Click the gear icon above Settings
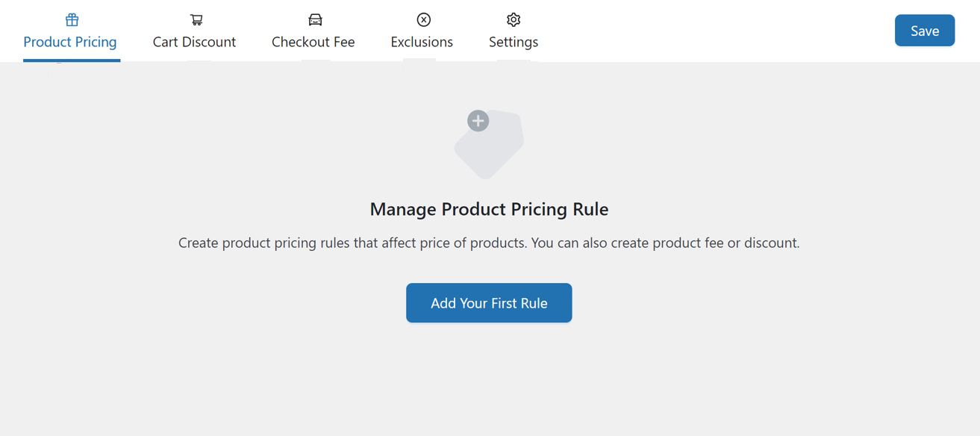 [514, 19]
